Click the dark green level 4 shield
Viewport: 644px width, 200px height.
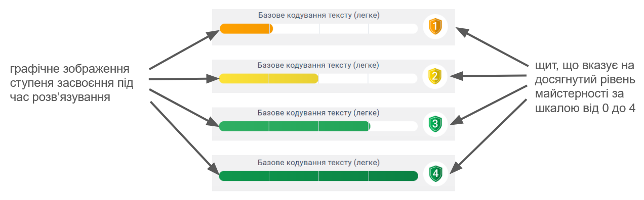point(435,174)
